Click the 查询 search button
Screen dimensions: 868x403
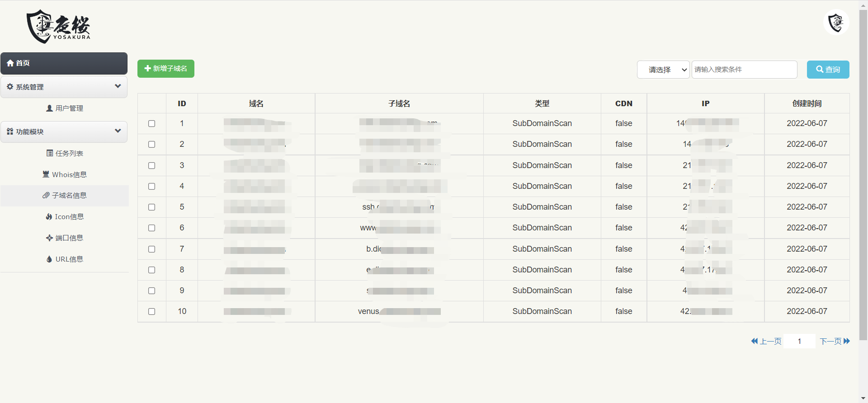828,70
